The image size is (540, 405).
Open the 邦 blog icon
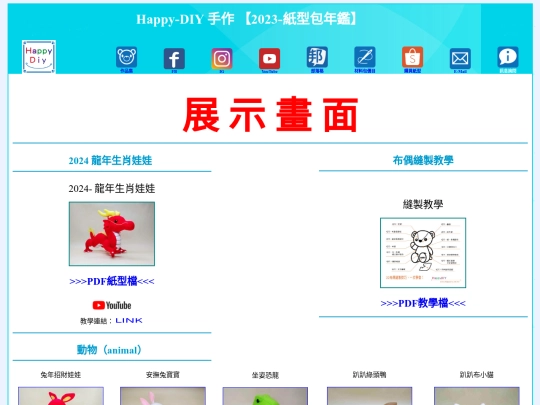317,58
